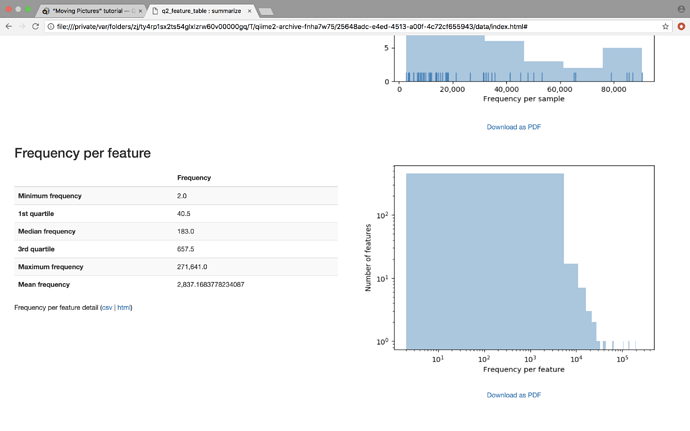Click the frequency per sample histogram
Viewport: 690px width, 431px height.
coord(523,58)
